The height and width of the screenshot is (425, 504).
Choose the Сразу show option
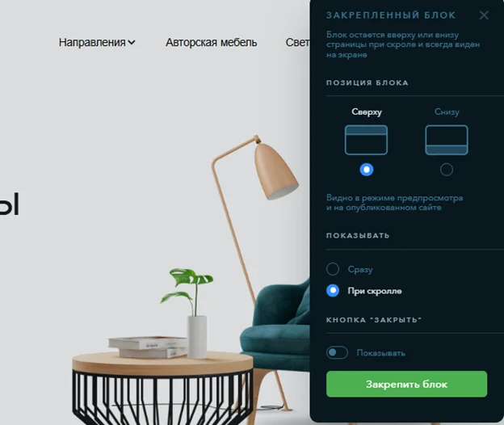coord(333,269)
